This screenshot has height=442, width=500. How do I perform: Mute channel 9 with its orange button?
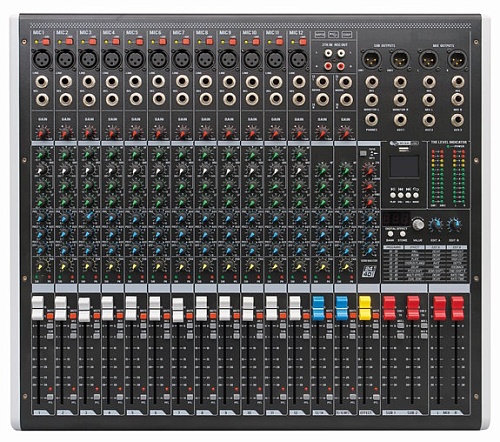click(236, 316)
